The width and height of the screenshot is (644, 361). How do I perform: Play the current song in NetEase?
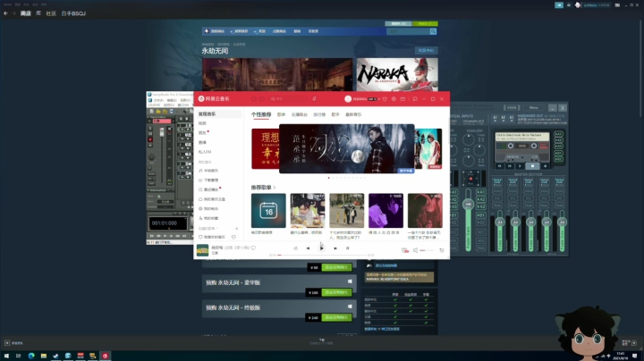[x=322, y=248]
